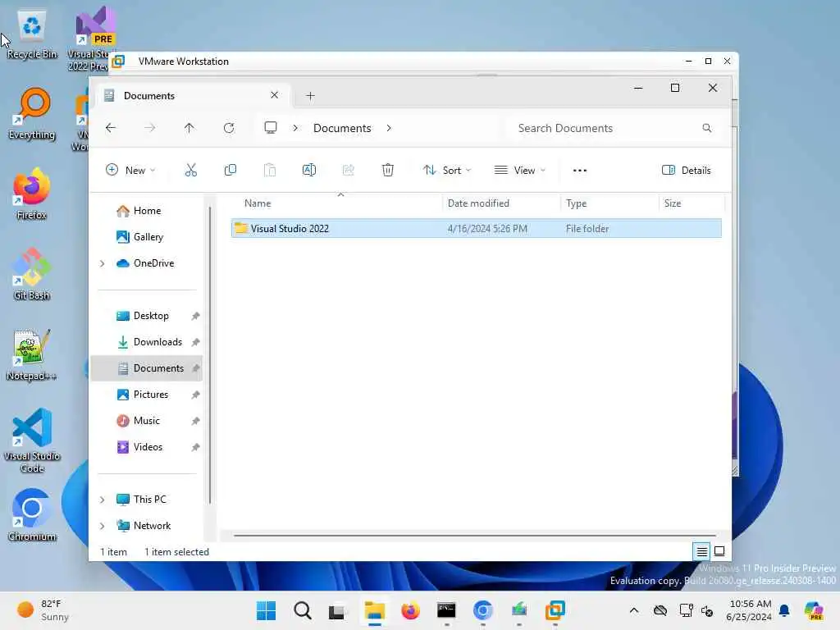Open Firefox desktop shortcut
Viewport: 840px width, 630px height.
coord(32,194)
